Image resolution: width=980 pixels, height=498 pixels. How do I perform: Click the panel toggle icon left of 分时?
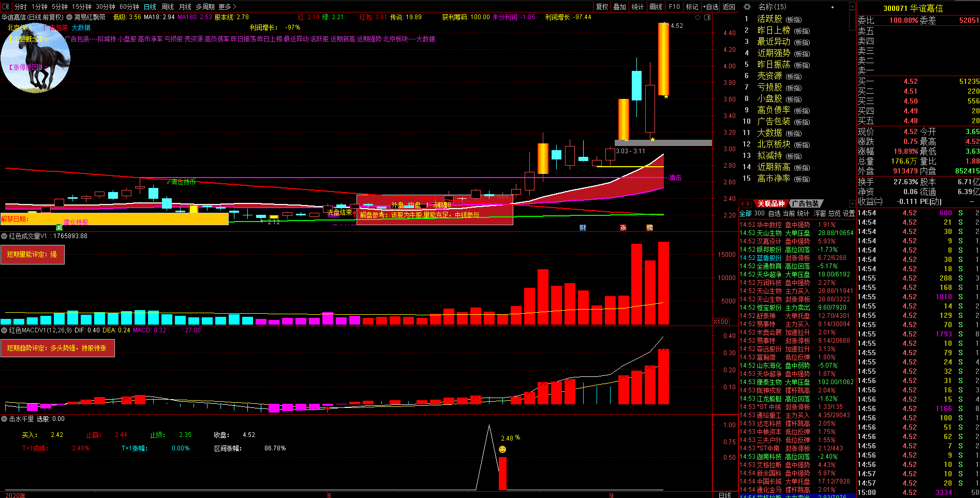coord(6,7)
